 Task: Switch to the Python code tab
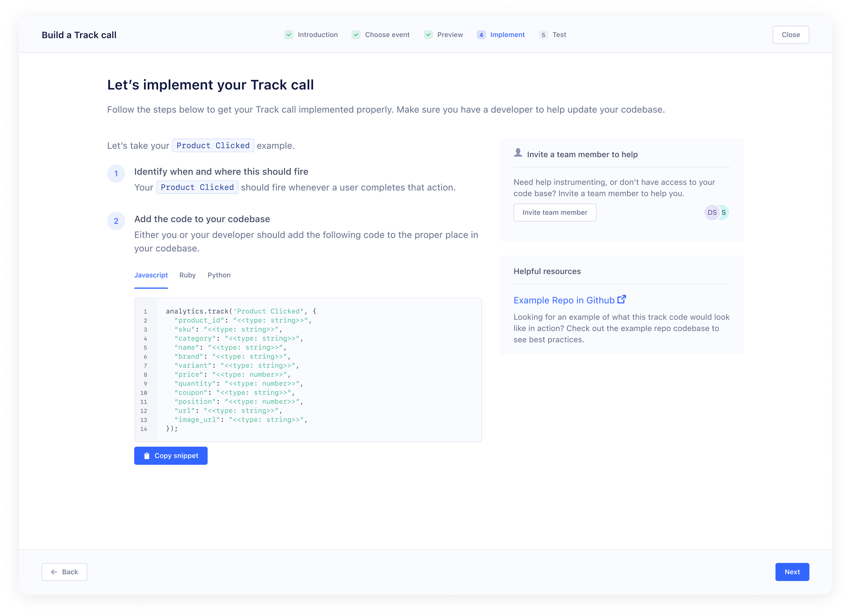(219, 275)
